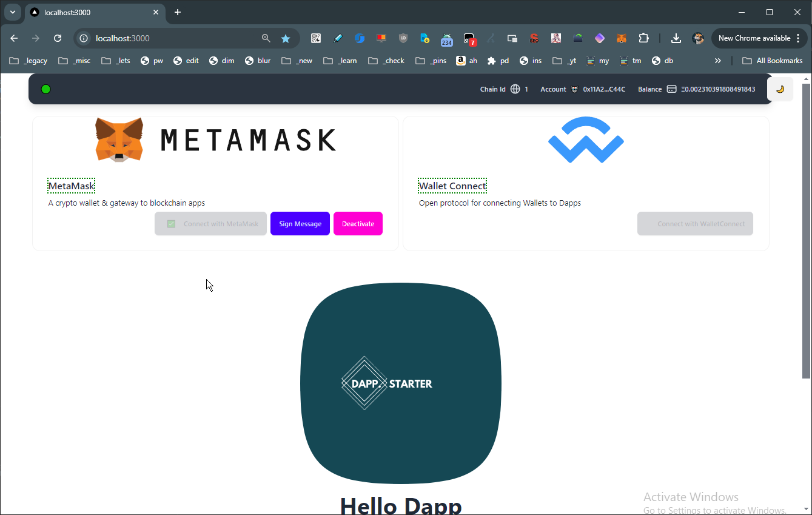Image resolution: width=812 pixels, height=515 pixels.
Task: Open the pw bookmark
Action: 152,61
